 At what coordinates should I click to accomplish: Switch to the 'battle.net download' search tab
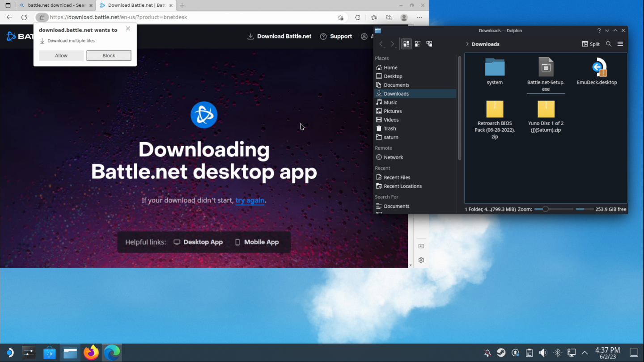pyautogui.click(x=56, y=5)
